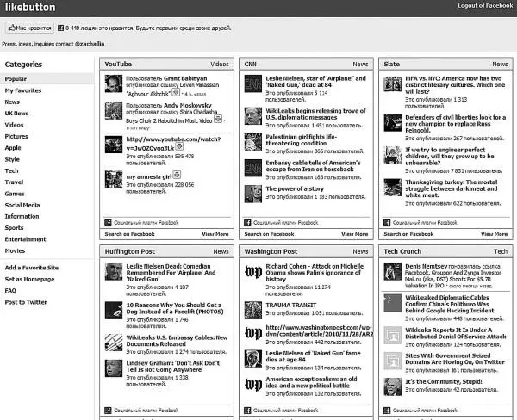Viewport: 517px width, 420px height.
Task: Click the likebutton site logo
Action: pyautogui.click(x=30, y=7)
